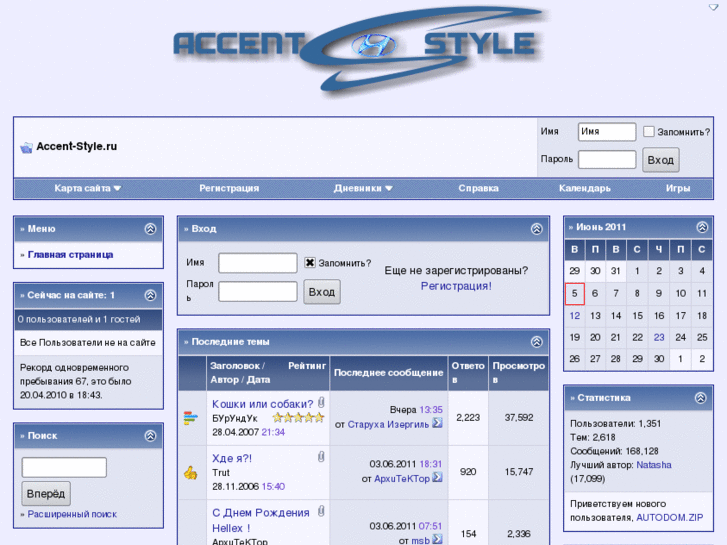Image resolution: width=727 pixels, height=545 pixels.
Task: Click the Просмотров column header
Action: pos(518,372)
